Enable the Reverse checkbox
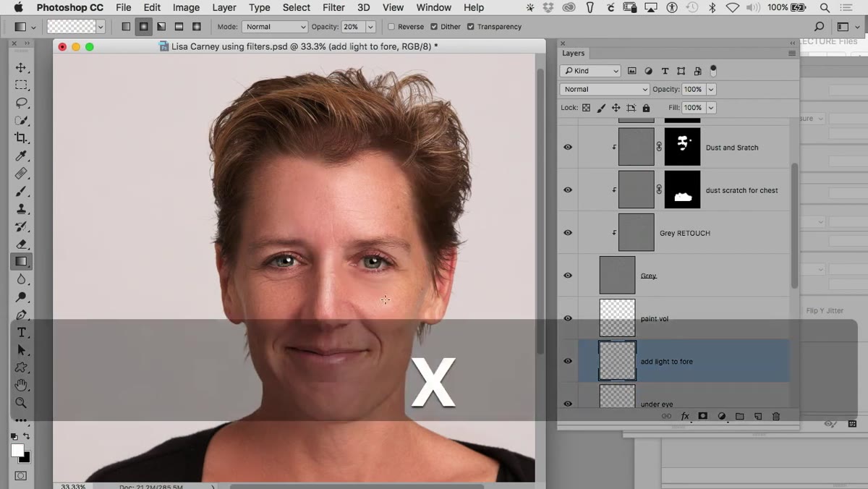868x489 pixels. tap(391, 27)
